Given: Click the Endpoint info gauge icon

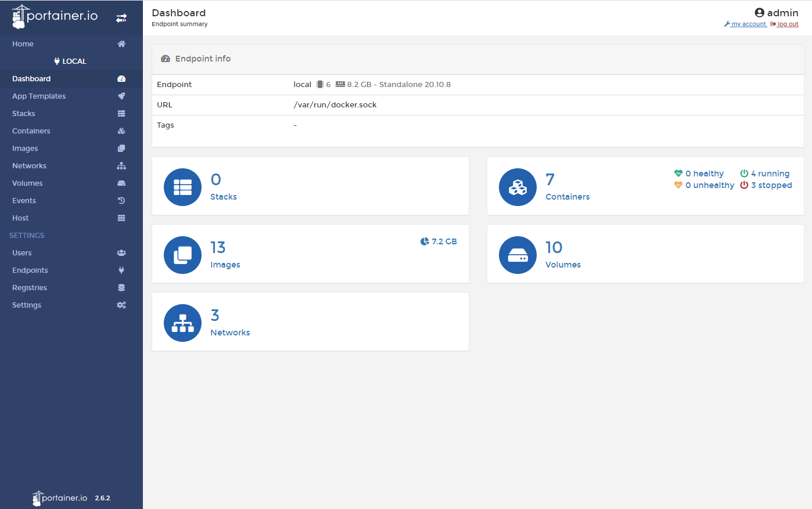Looking at the screenshot, I should 166,59.
